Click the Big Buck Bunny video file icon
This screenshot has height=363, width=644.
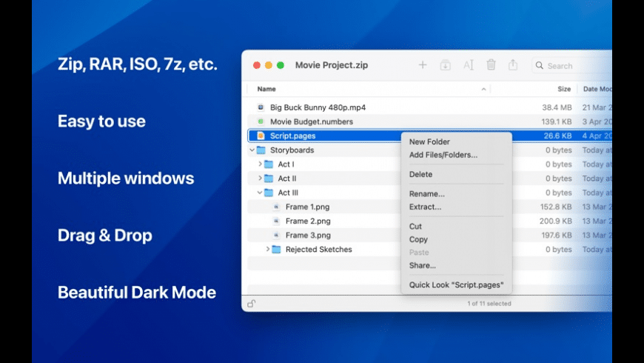tap(261, 107)
